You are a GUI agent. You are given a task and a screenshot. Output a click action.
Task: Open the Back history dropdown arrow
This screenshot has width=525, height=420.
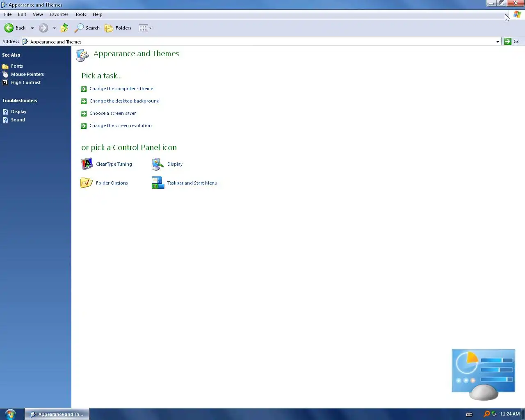pos(32,28)
